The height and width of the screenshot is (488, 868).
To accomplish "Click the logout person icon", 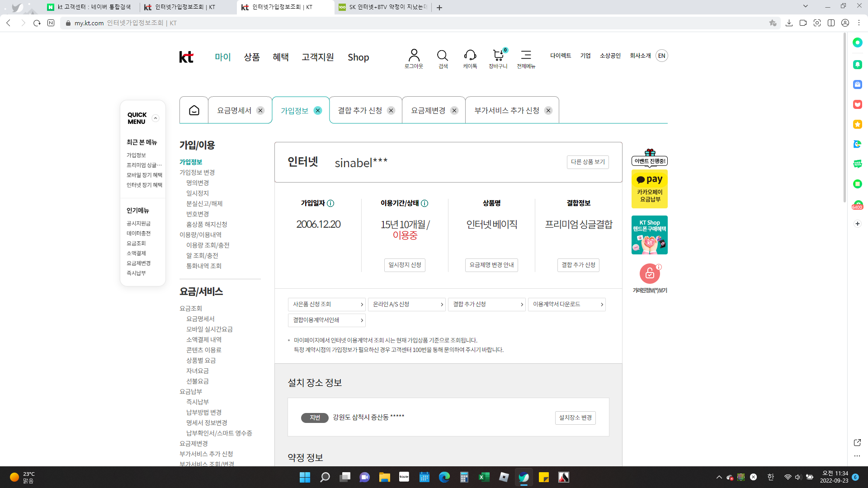I will point(414,56).
